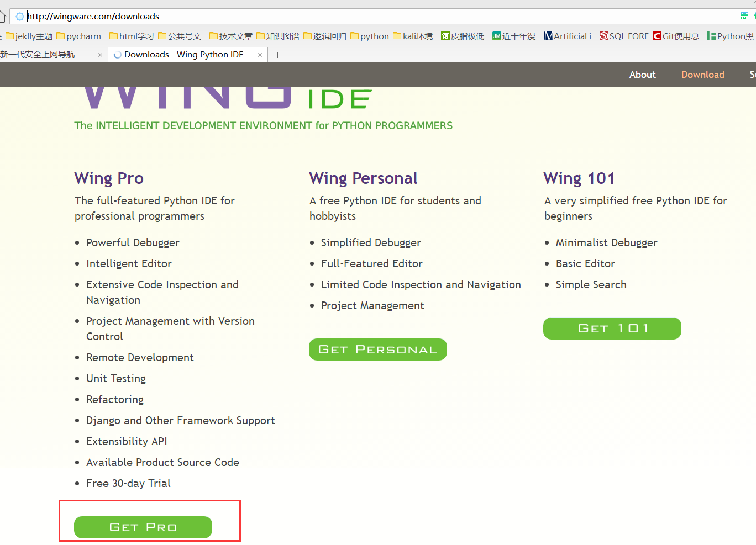
Task: Click the 'Full-Featured Editor' list item
Action: coord(372,263)
